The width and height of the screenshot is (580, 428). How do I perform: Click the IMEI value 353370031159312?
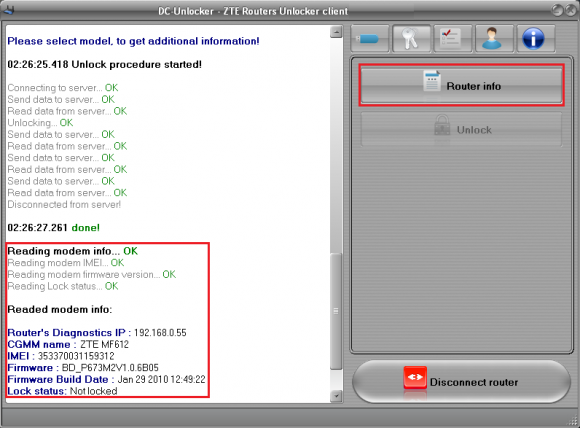tap(76, 356)
